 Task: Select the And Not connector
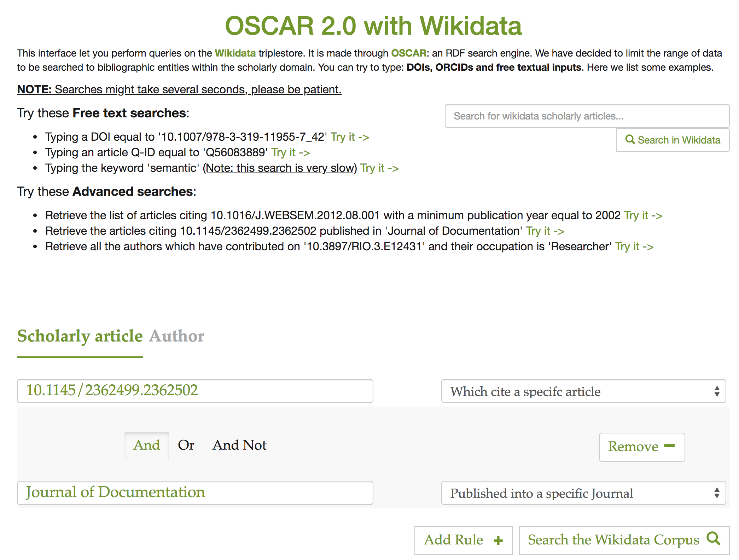(239, 445)
